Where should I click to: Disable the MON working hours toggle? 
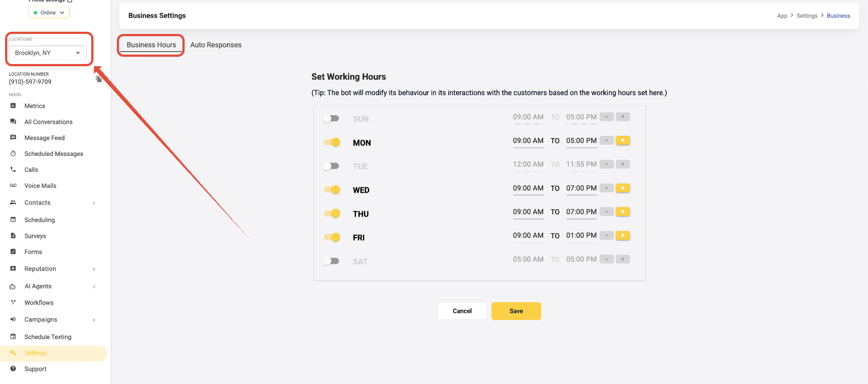coord(332,142)
